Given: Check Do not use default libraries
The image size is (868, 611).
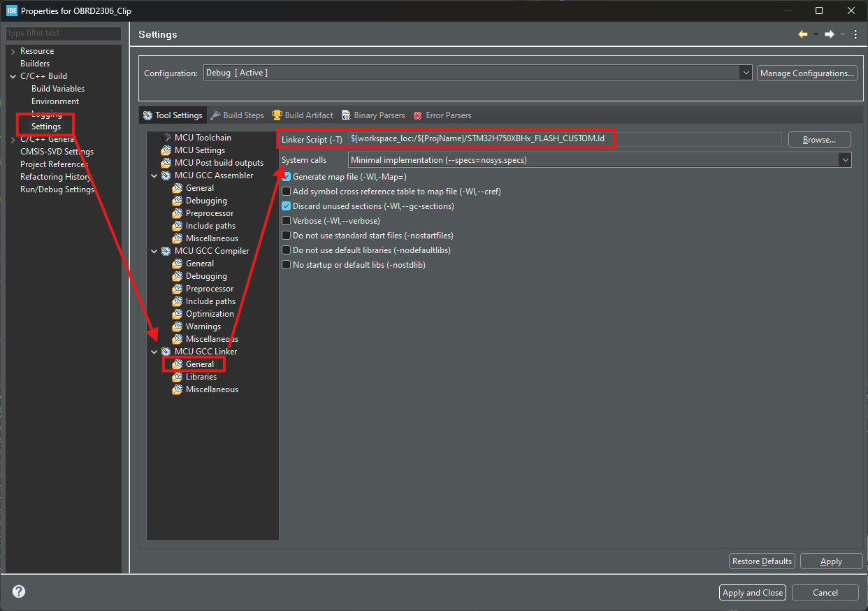Looking at the screenshot, I should tap(286, 250).
